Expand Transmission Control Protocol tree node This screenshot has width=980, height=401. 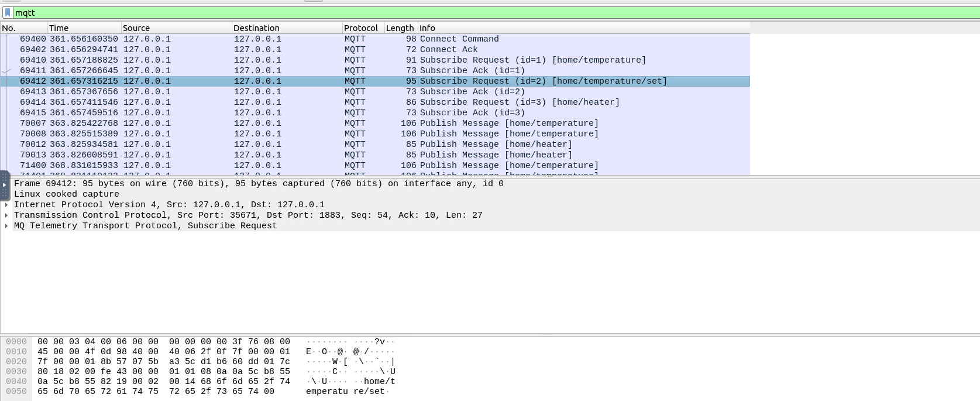(x=6, y=215)
